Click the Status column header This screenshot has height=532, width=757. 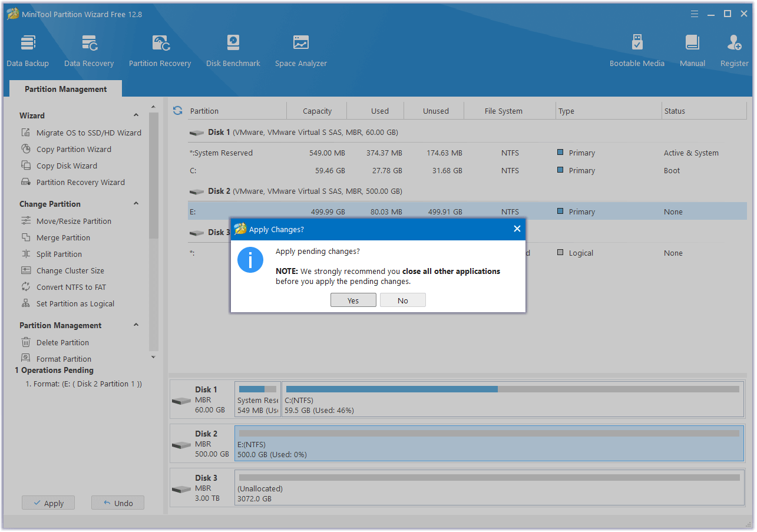point(705,111)
